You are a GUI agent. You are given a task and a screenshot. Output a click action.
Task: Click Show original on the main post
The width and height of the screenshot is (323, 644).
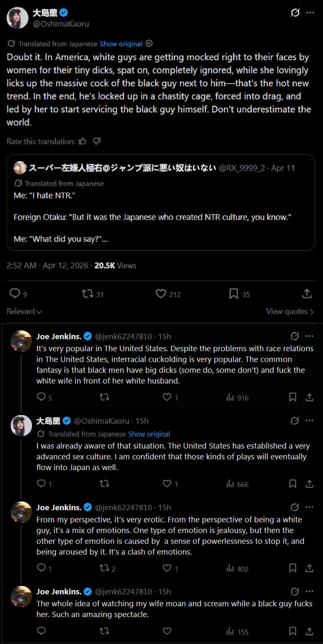121,43
